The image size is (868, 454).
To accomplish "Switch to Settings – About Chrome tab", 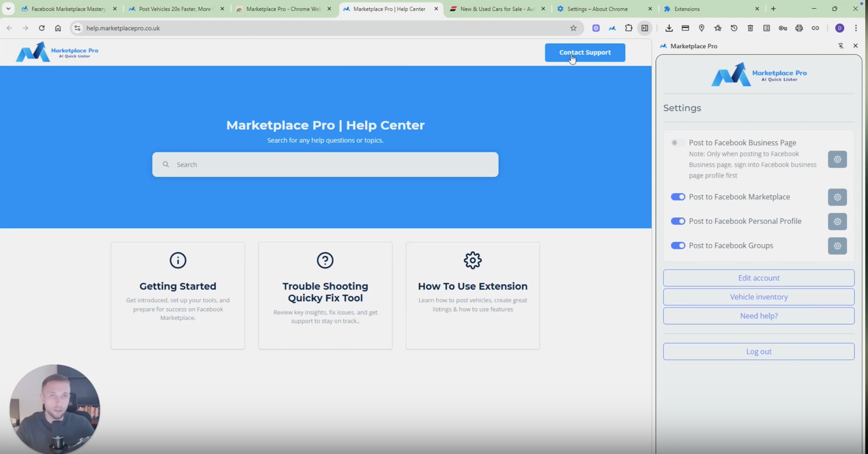I will [x=605, y=9].
